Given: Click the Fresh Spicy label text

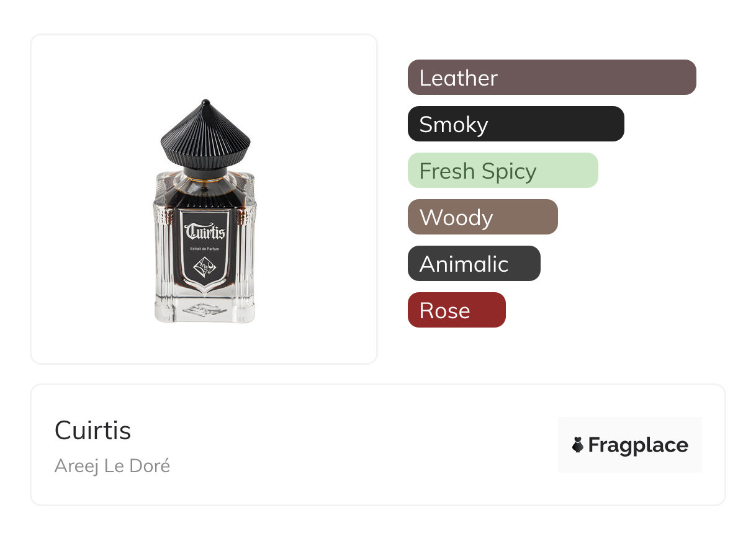Looking at the screenshot, I should pos(478,171).
